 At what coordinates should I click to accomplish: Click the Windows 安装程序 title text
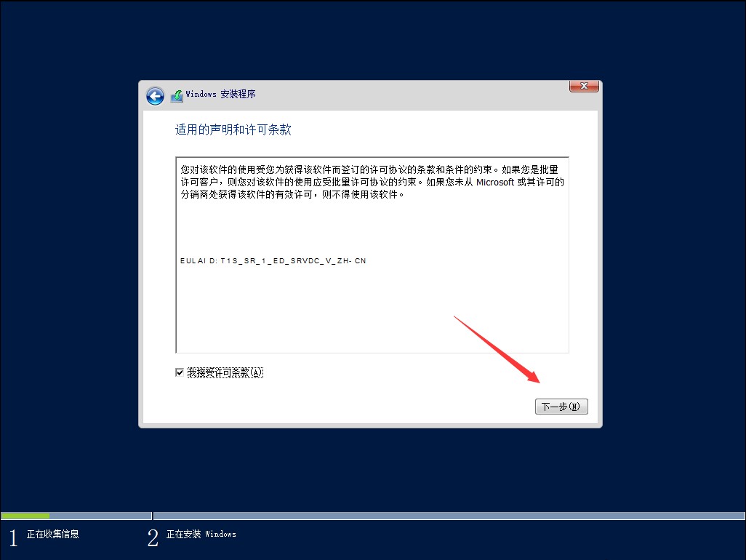pos(220,95)
